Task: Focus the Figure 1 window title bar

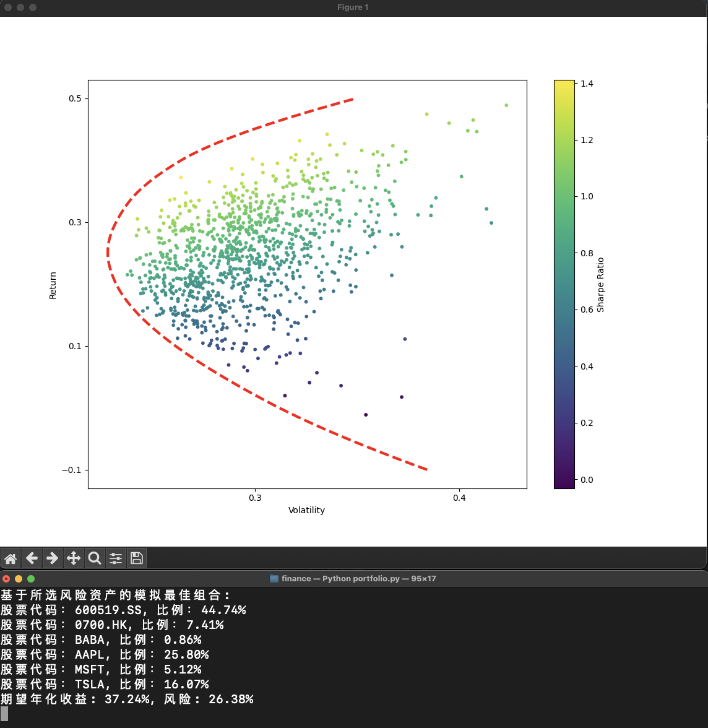Action: 353,7
